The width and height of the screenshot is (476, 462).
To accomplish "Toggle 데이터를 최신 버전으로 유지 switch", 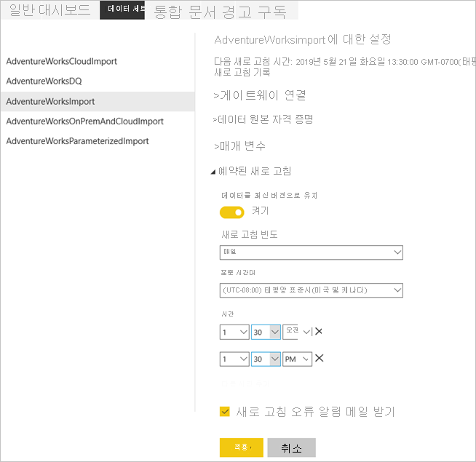I will coord(232,212).
